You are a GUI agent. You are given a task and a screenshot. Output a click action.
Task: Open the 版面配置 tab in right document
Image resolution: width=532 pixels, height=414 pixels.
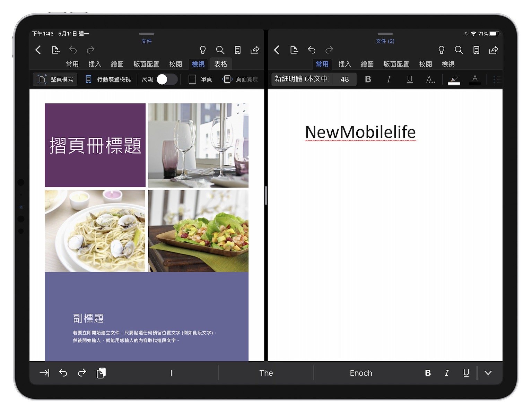click(396, 64)
